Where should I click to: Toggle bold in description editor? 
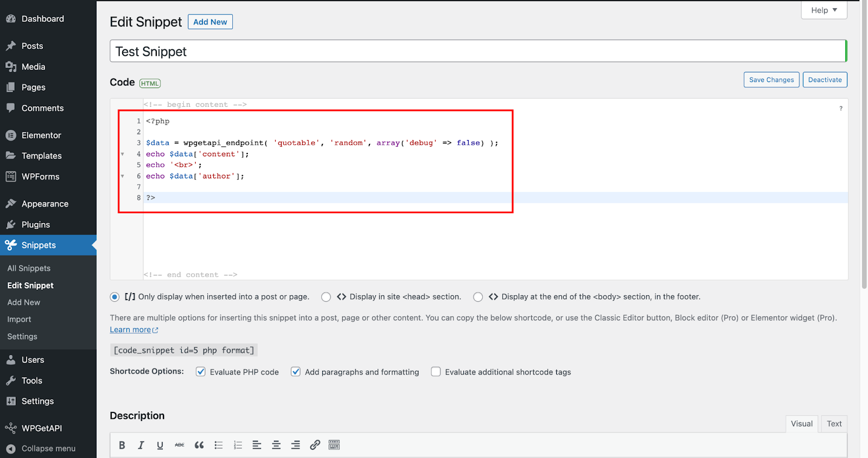122,445
